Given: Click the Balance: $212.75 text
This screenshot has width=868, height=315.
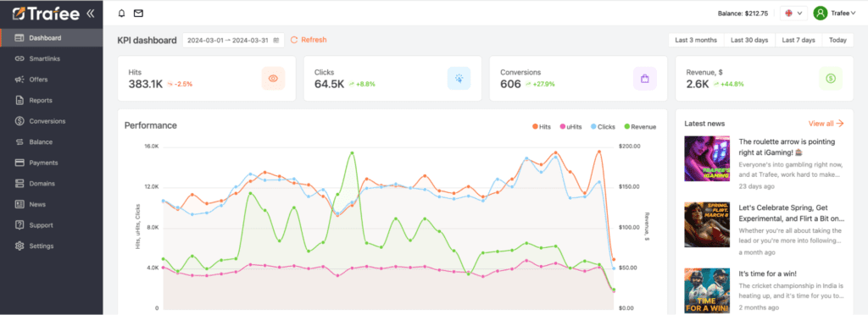Looking at the screenshot, I should click(x=743, y=14).
